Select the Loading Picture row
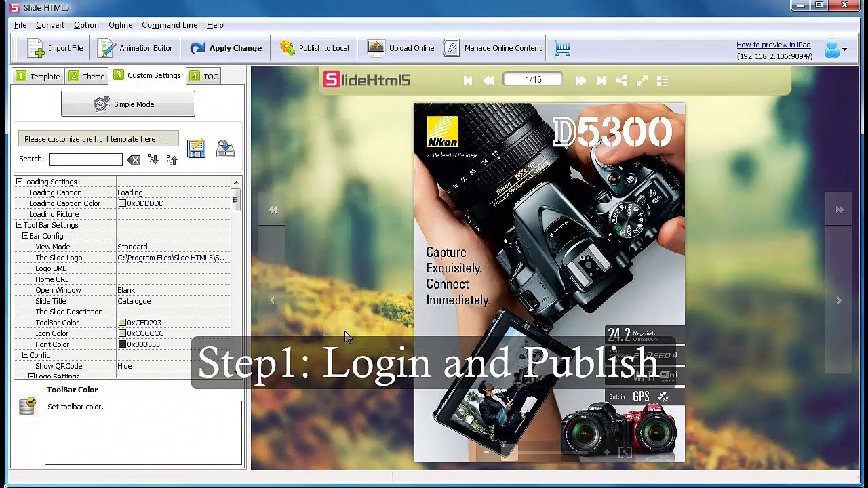The width and height of the screenshot is (868, 488). [123, 214]
